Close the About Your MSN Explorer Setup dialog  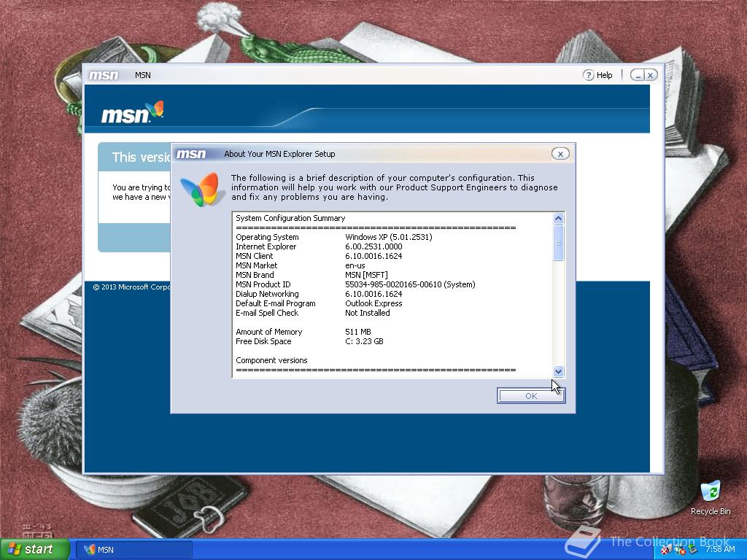click(560, 154)
